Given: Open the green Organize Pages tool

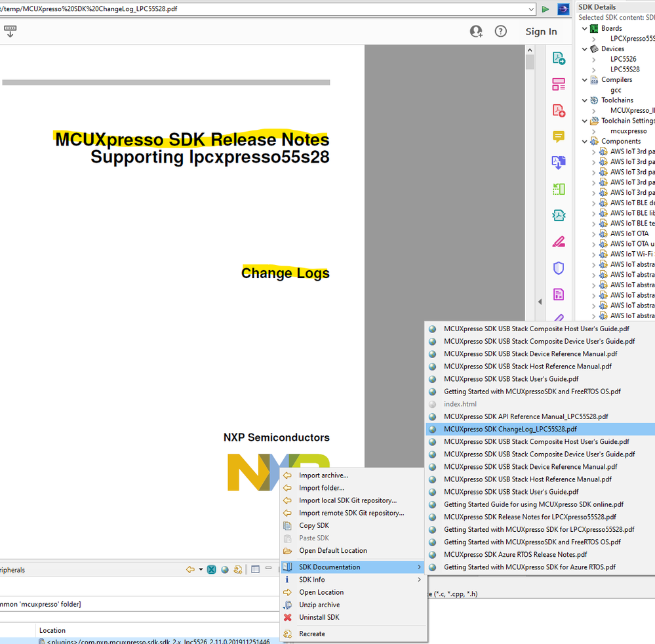Looking at the screenshot, I should (559, 190).
